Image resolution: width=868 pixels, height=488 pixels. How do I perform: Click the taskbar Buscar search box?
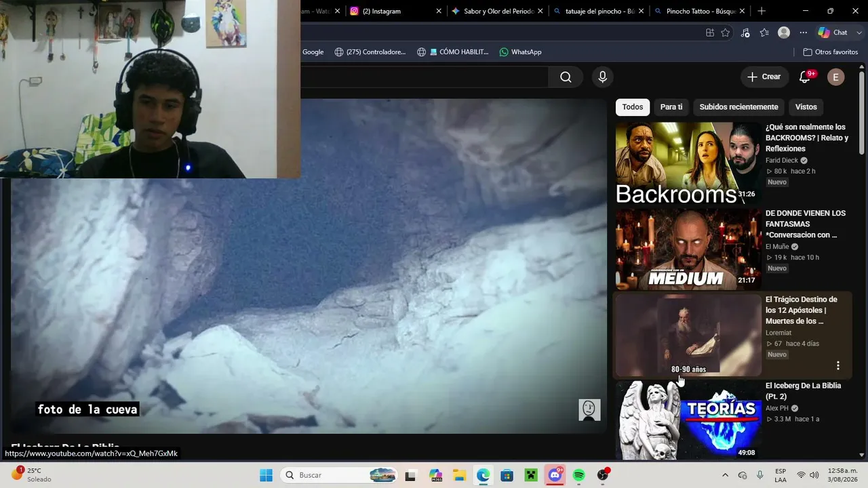click(340, 475)
